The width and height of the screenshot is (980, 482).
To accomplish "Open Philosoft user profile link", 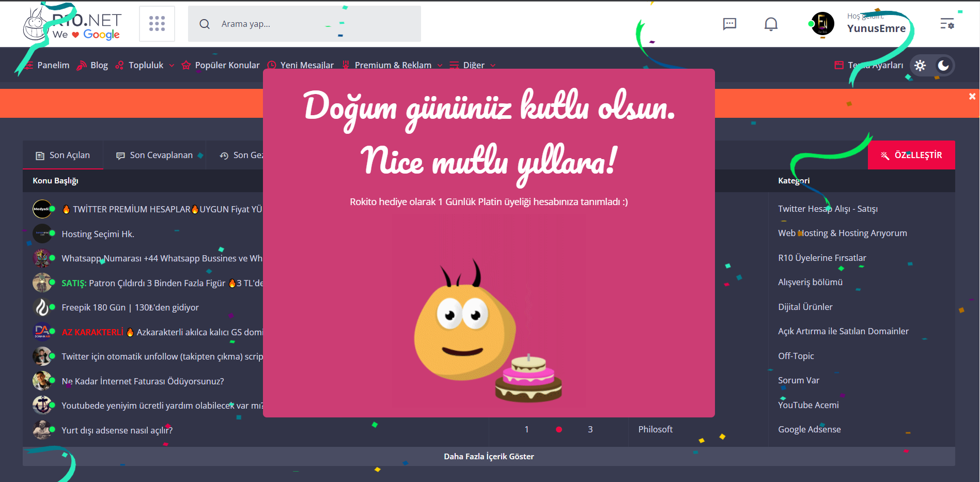I will [x=656, y=429].
